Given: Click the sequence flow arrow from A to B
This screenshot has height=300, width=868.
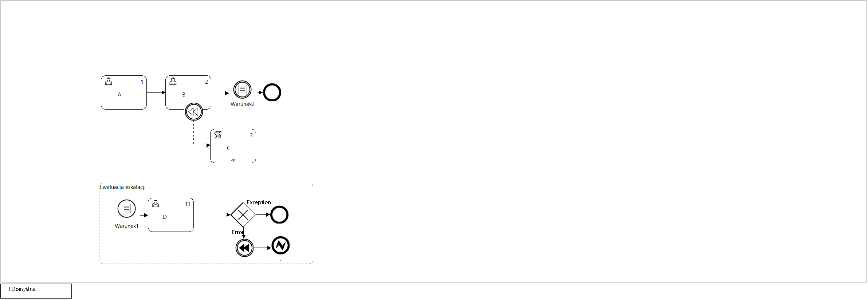Looking at the screenshot, I should 156,92.
